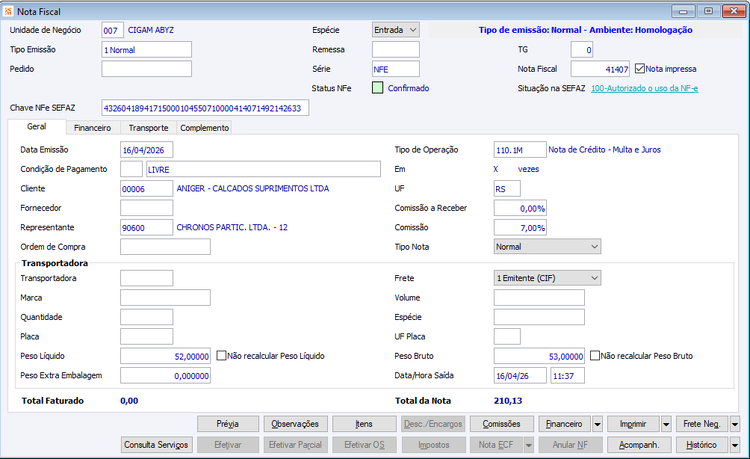Click the Fornecedor input field
The image size is (750, 459).
pyautogui.click(x=146, y=208)
